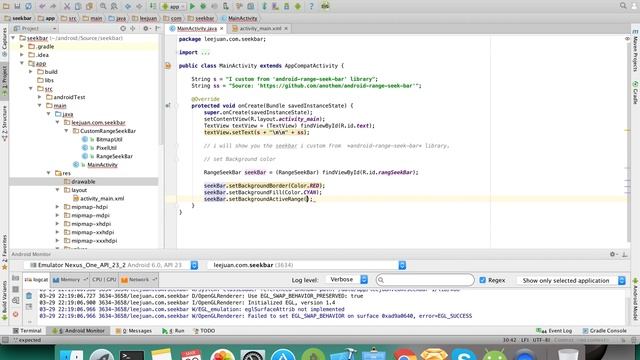Click the Android Monitor gear icon
640x360 pixels.
click(x=613, y=254)
